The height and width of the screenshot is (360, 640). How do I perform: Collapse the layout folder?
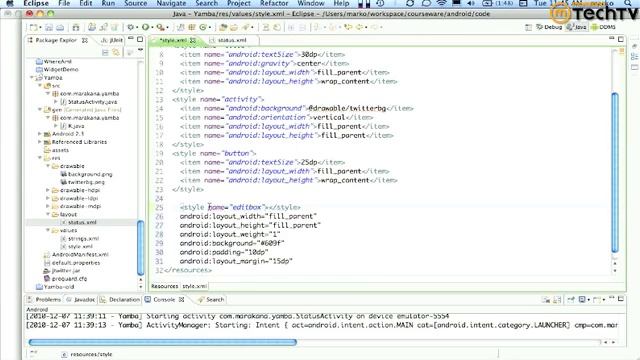(x=48, y=214)
